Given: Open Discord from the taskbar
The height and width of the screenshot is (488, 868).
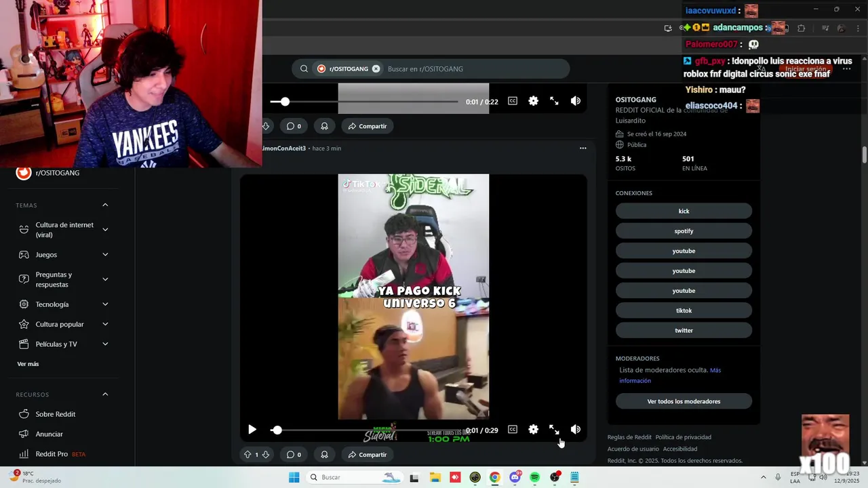Looking at the screenshot, I should (x=515, y=477).
